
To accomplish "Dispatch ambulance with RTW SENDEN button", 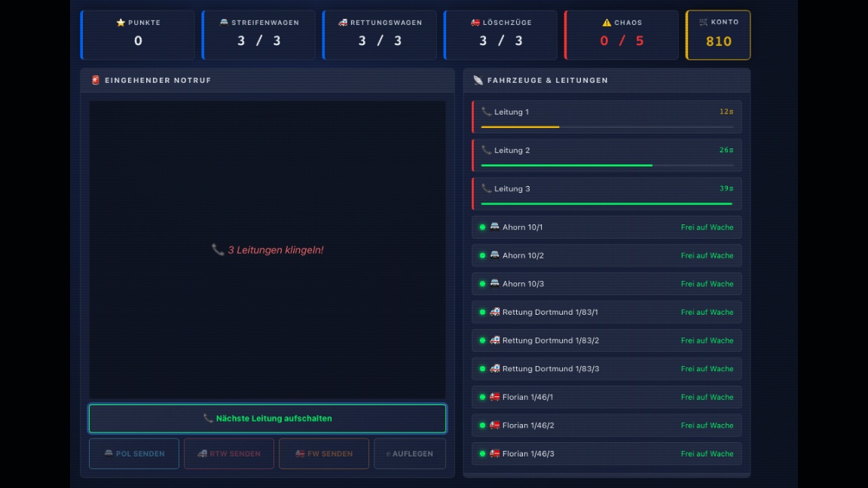I will coord(228,453).
